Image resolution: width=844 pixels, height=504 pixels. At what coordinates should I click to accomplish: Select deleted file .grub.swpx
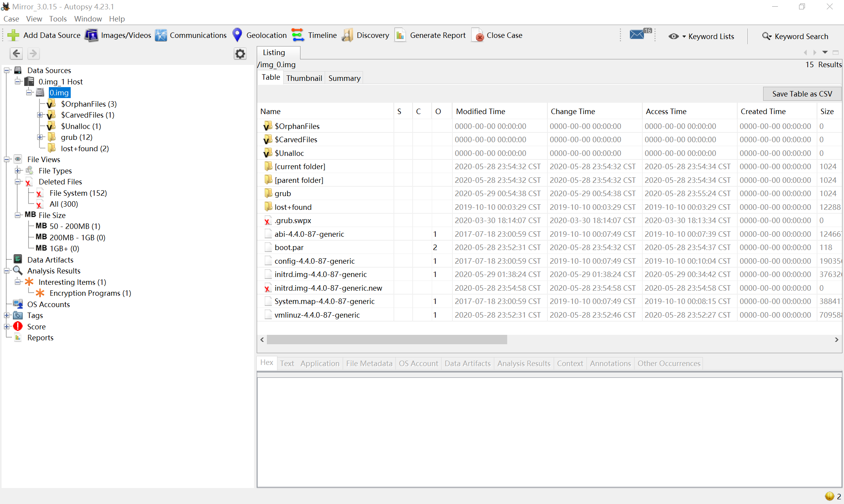549,220
